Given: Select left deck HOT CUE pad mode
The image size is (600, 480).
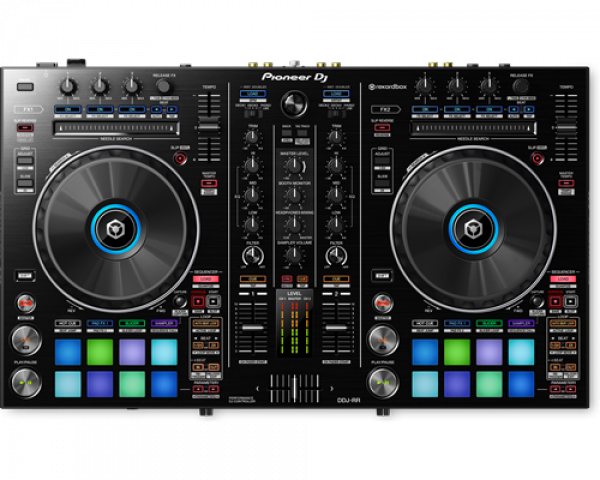Looking at the screenshot, I should 68,323.
